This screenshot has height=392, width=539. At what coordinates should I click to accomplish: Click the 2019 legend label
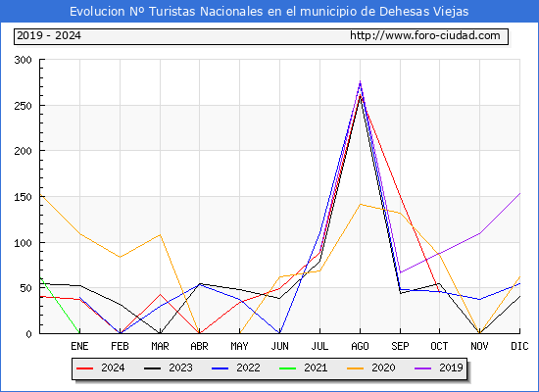[451, 367]
